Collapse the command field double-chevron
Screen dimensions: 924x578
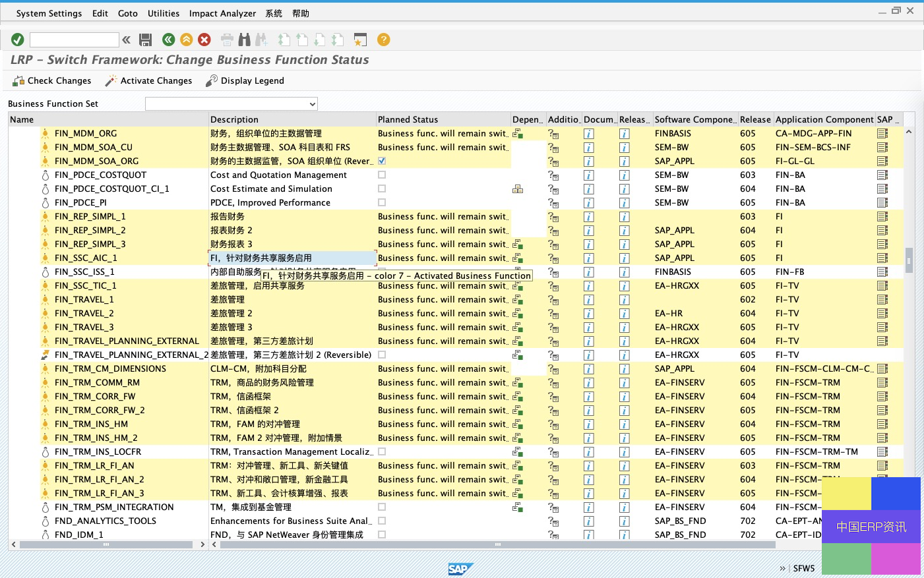click(126, 40)
